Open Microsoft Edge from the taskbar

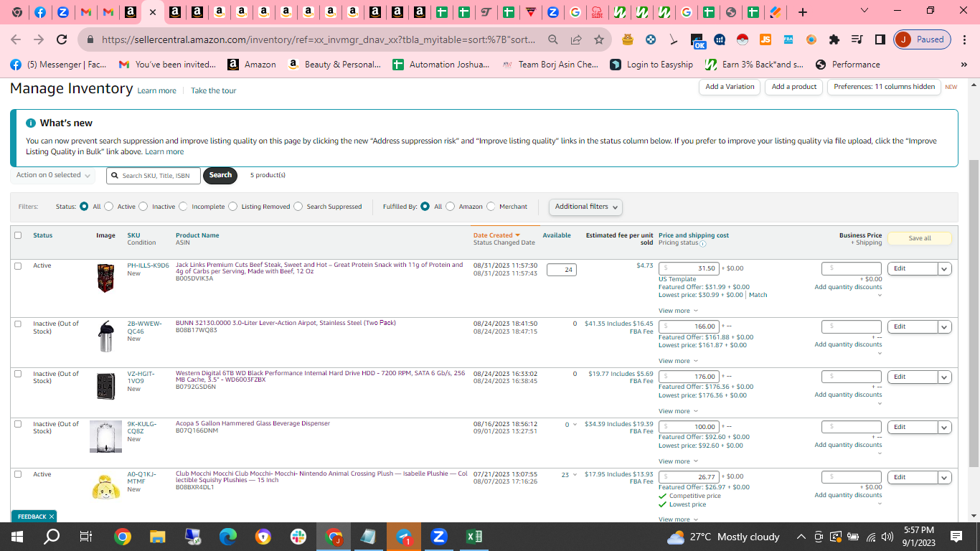tap(228, 537)
